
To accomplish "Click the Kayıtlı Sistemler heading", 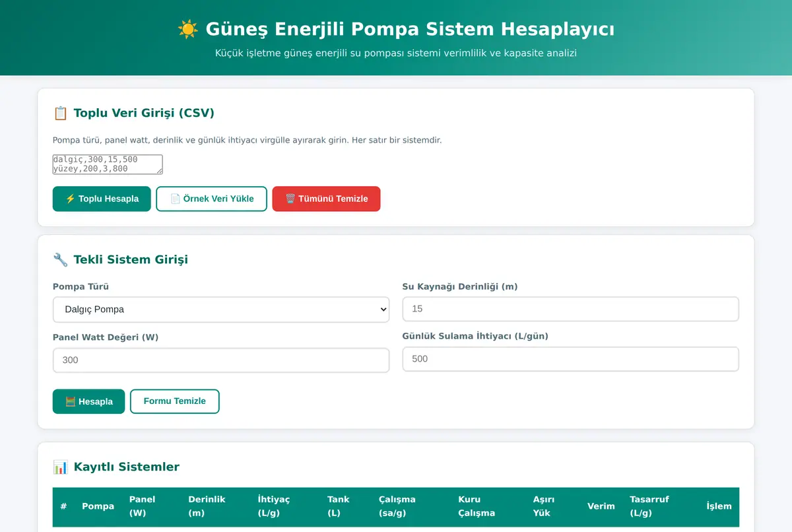I will [126, 467].
